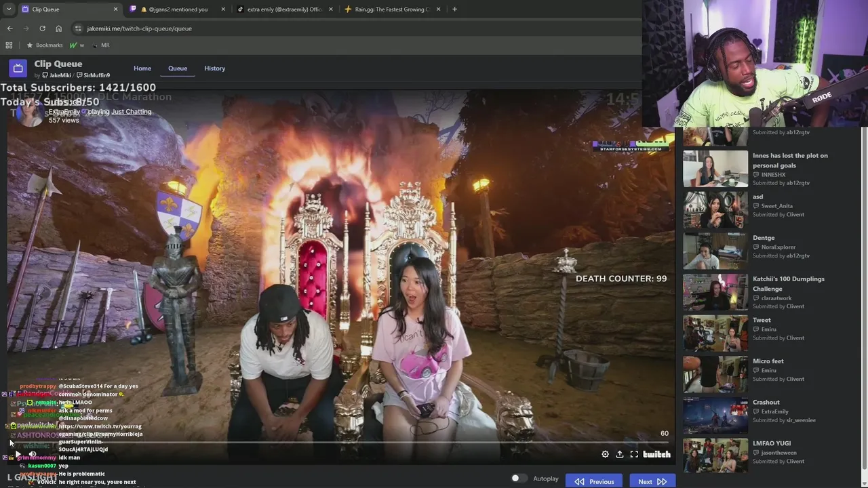Open the MR bookmark
This screenshot has height=488, width=868.
100,45
